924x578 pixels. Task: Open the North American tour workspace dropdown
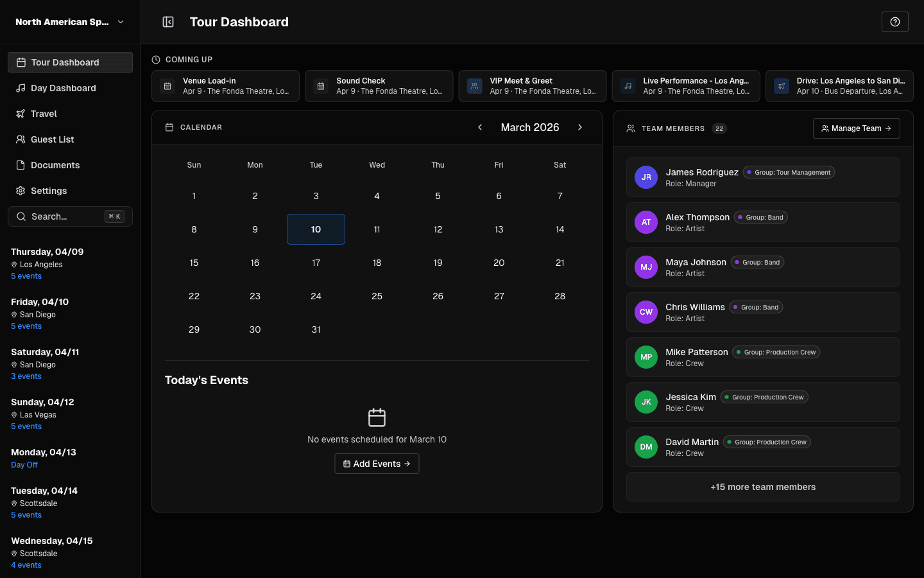69,21
